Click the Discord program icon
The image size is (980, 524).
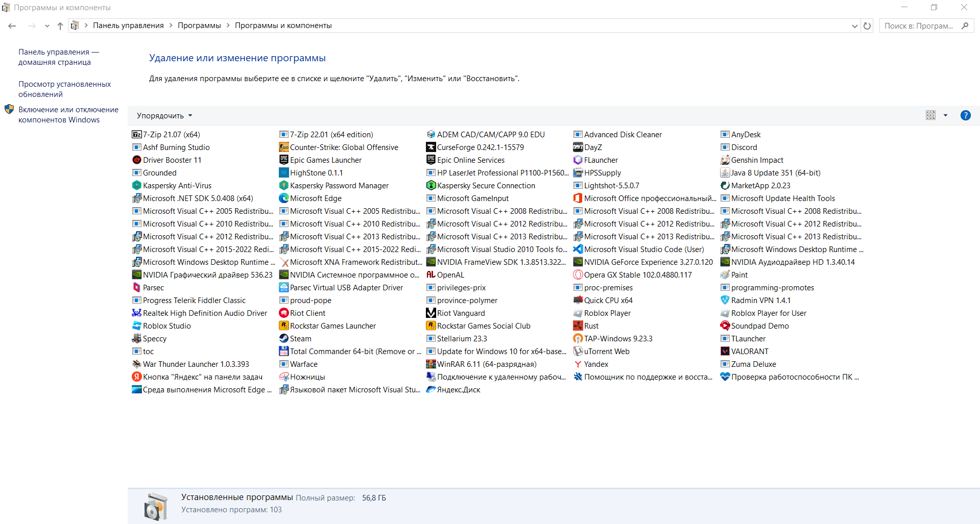click(725, 147)
